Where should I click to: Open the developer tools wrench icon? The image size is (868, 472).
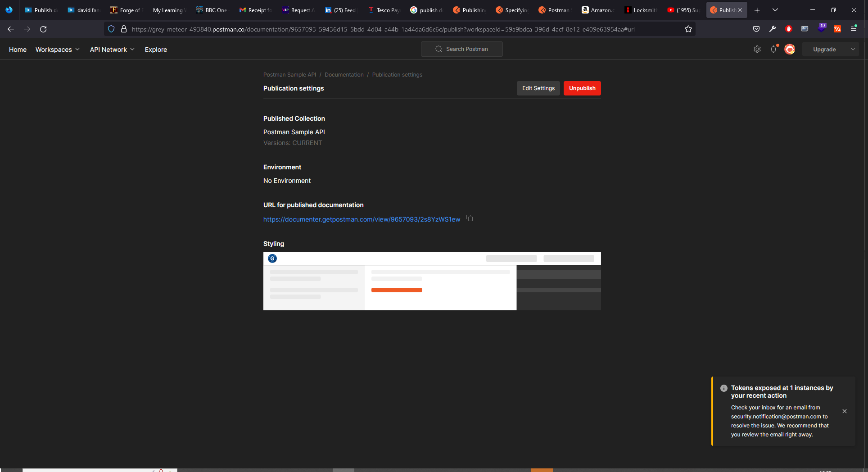click(x=773, y=29)
